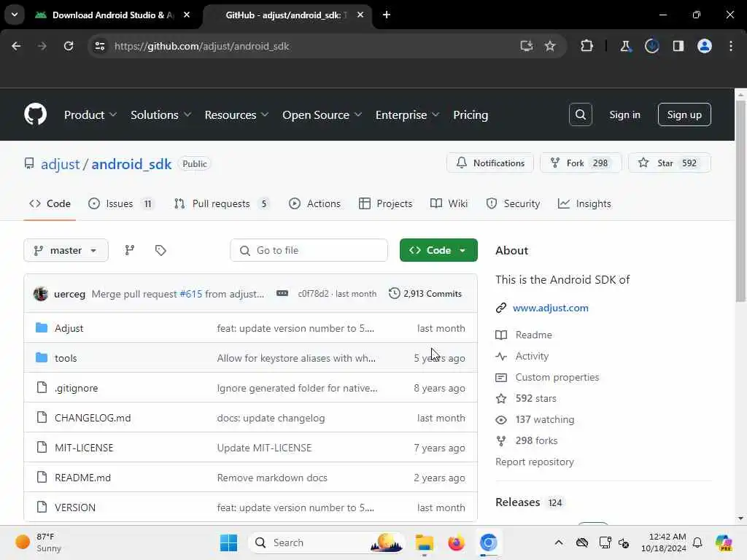This screenshot has height=560, width=747.
Task: Open Windows Start button
Action: (x=228, y=542)
